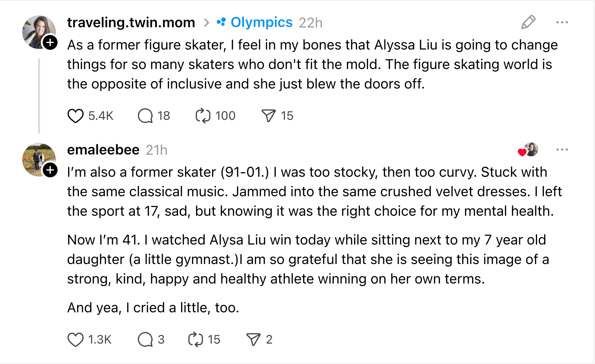Click the 22h timestamp on top post
Screen dimensions: 595x364
[311, 23]
